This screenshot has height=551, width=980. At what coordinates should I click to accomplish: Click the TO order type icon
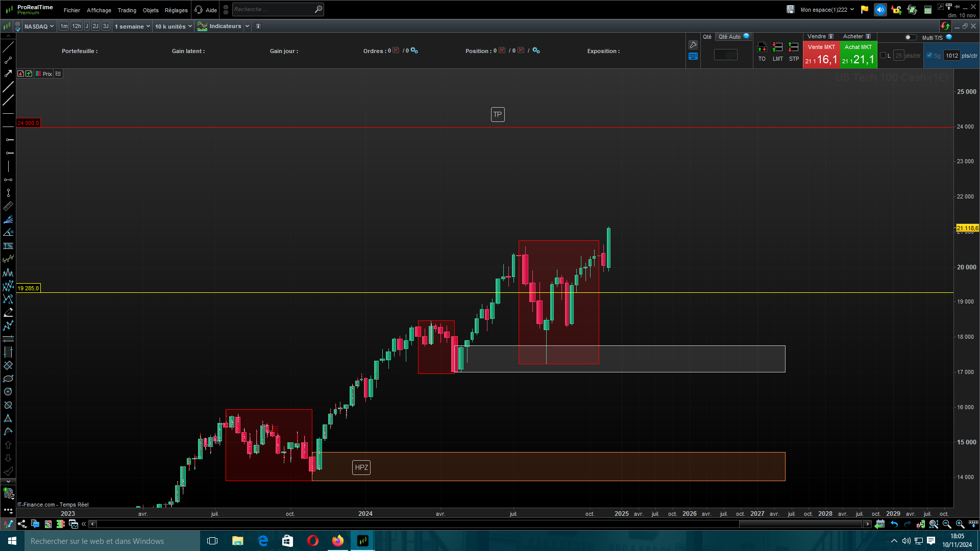(x=762, y=47)
